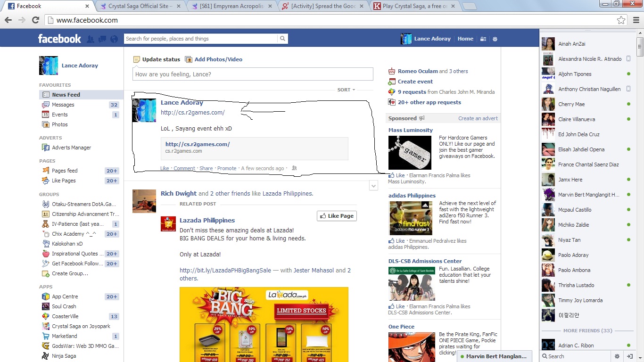
Task: Open Messages in left sidebar
Action: (x=63, y=105)
